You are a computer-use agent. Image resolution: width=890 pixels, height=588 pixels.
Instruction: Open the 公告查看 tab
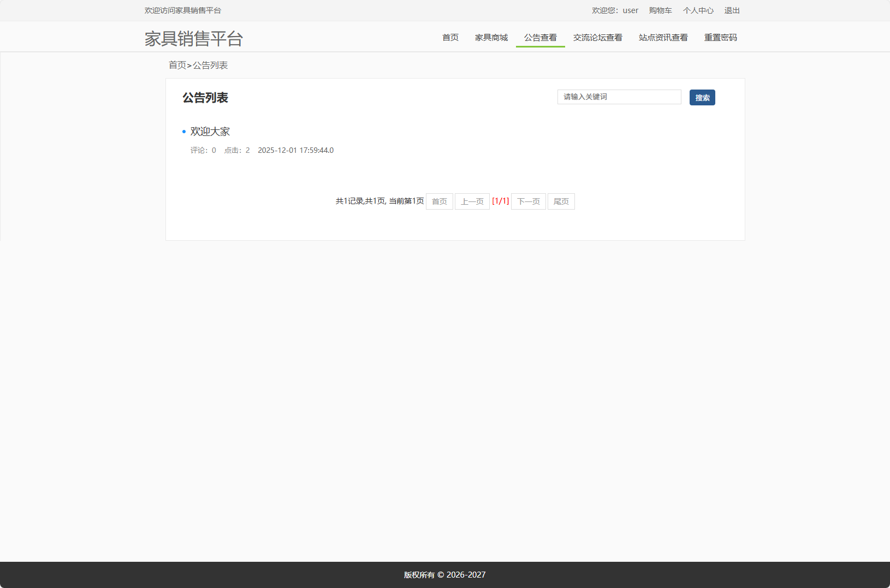540,37
